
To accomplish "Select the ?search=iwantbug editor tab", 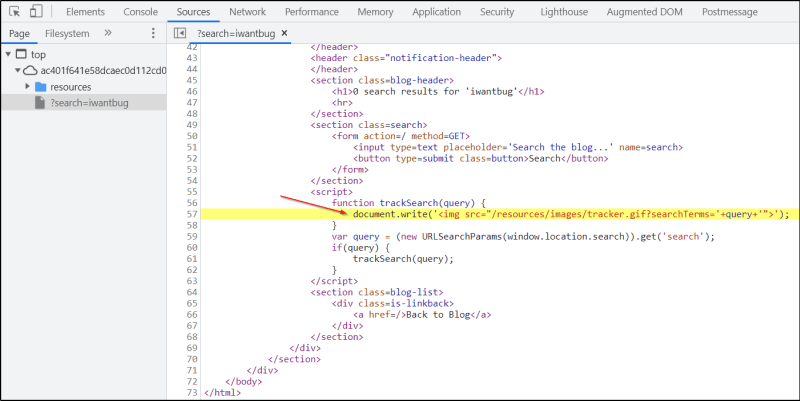I will (x=236, y=34).
